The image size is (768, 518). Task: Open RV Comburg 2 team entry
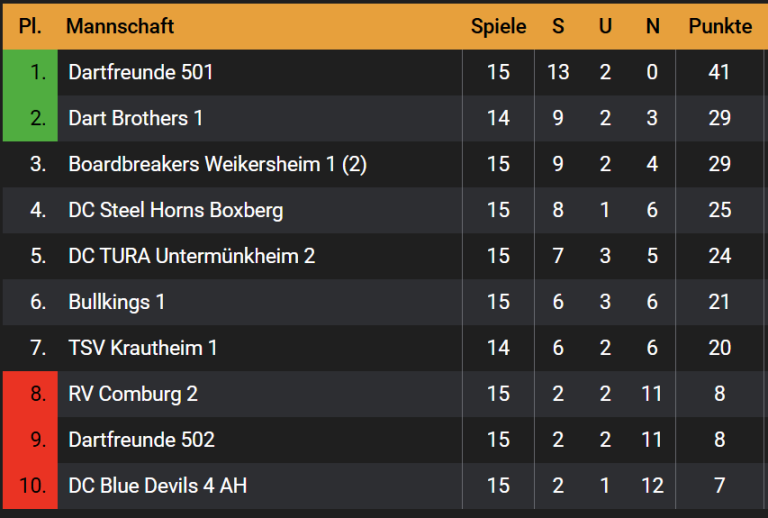[133, 394]
